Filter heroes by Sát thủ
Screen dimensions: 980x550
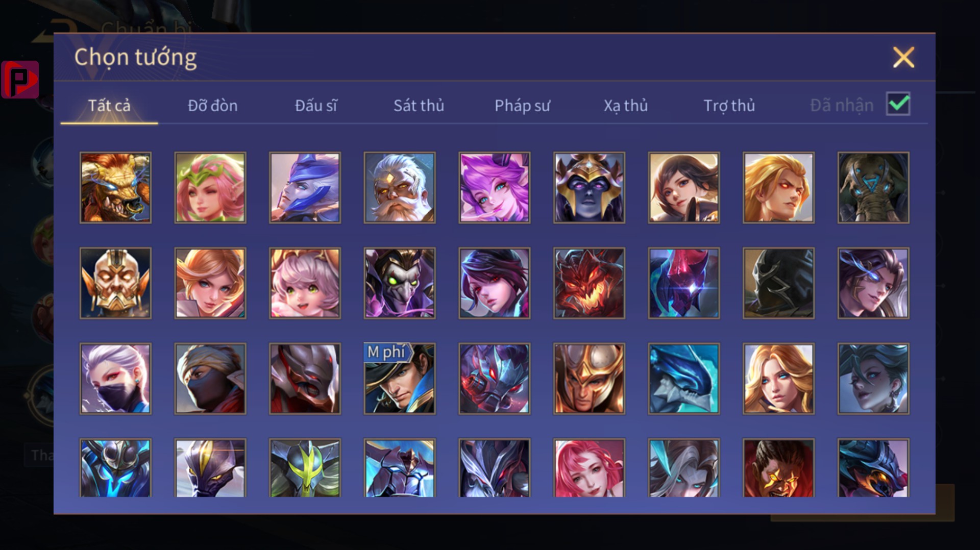419,106
